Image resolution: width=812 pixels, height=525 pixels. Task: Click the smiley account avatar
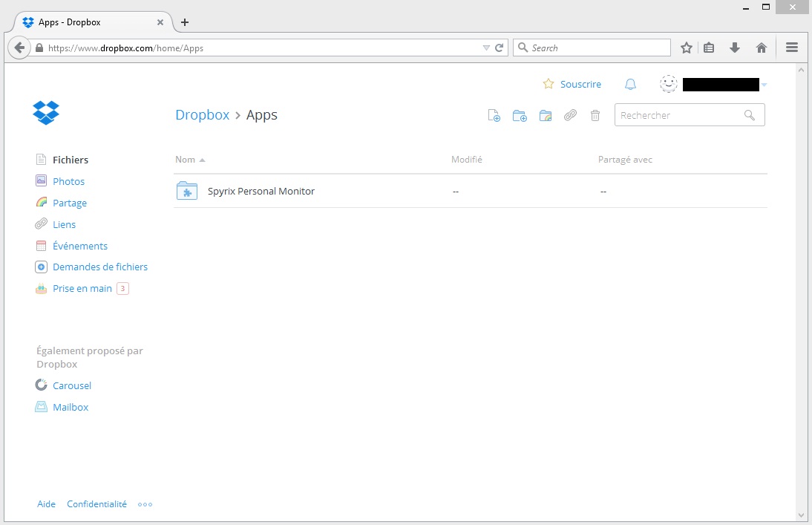(669, 84)
